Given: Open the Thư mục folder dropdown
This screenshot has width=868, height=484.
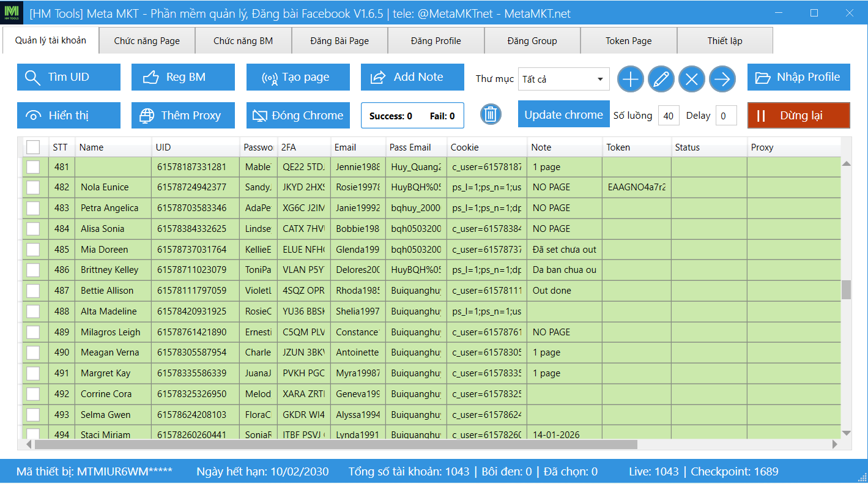Looking at the screenshot, I should [564, 79].
